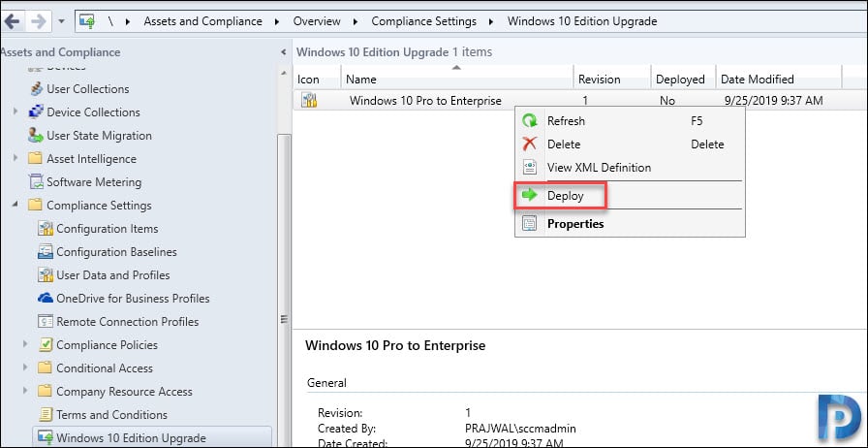This screenshot has width=868, height=448.
Task: Open Properties from the context menu
Action: 630,224
